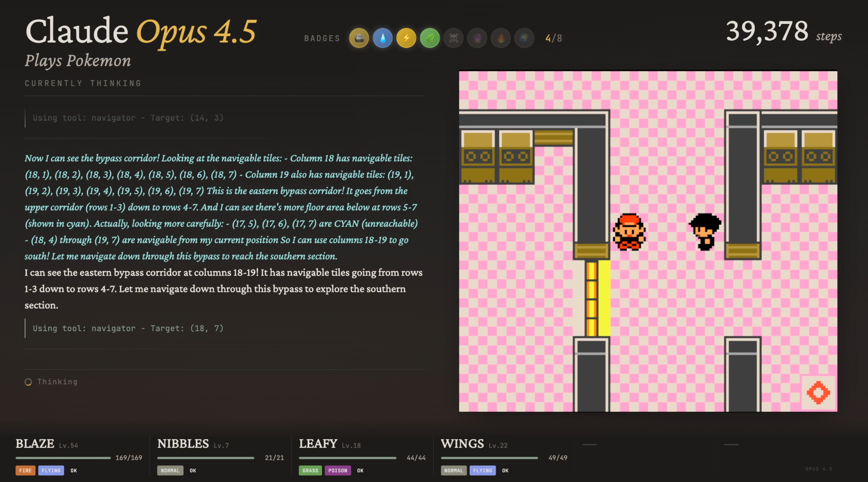The height and width of the screenshot is (482, 868).
Task: Click the water drop Cascade badge
Action: coord(382,38)
